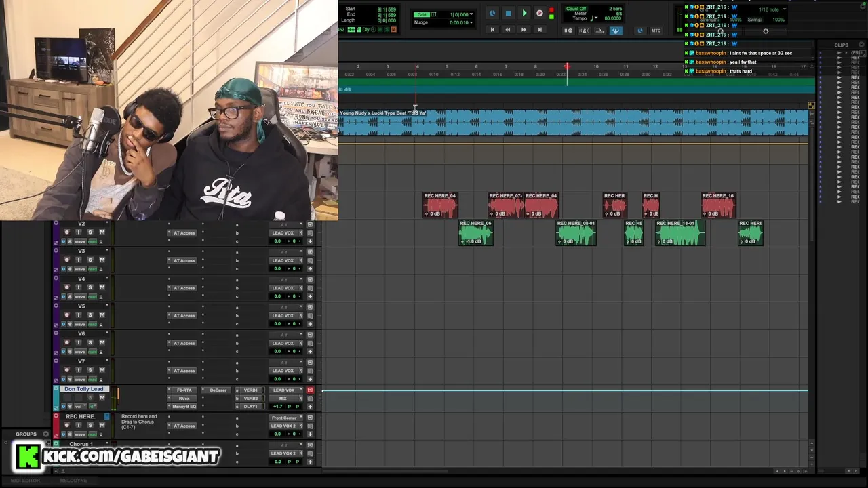Click V2 elastic audio icon beside 'read'
868x488 pixels.
point(101,241)
